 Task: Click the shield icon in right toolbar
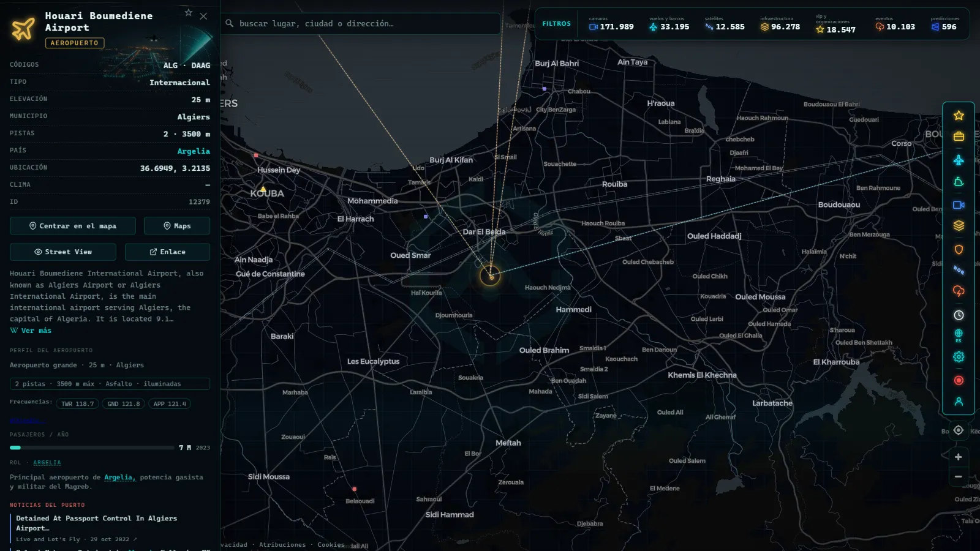pos(959,249)
